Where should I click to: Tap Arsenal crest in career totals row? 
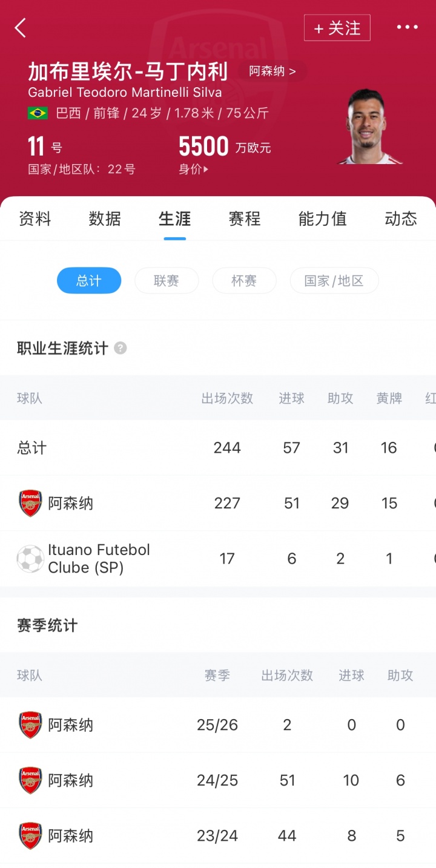[x=30, y=503]
